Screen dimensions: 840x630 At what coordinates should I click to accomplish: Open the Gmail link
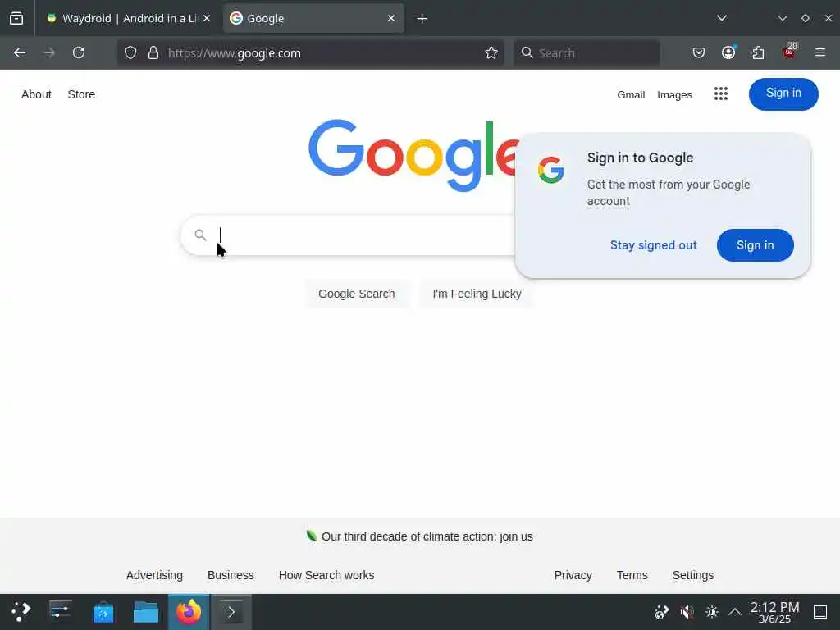631,95
